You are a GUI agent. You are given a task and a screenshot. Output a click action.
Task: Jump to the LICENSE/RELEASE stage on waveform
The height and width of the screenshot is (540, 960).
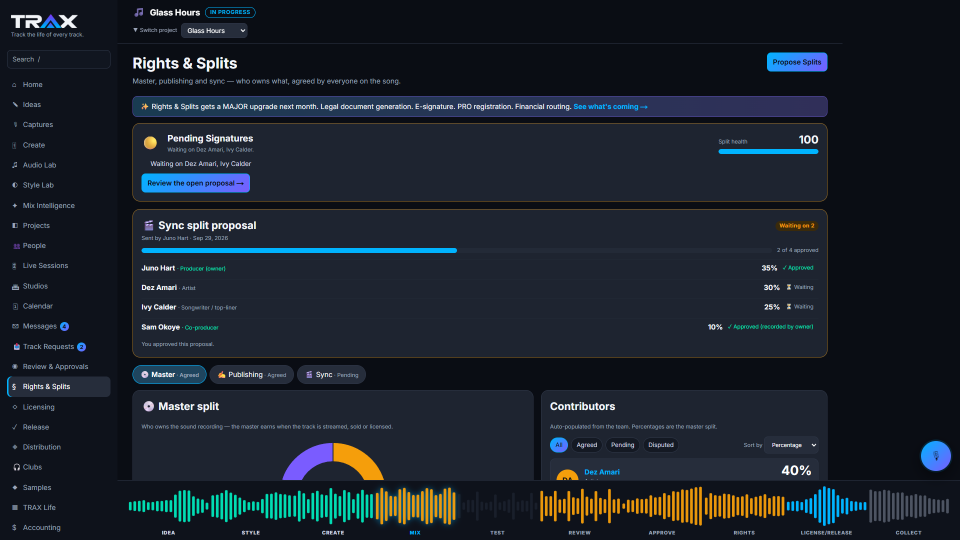click(827, 509)
